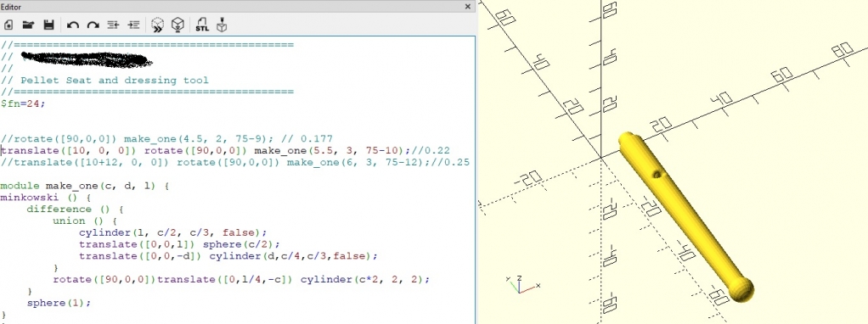Click the Editor panel title bar
This screenshot has height=324, width=868.
click(238, 7)
